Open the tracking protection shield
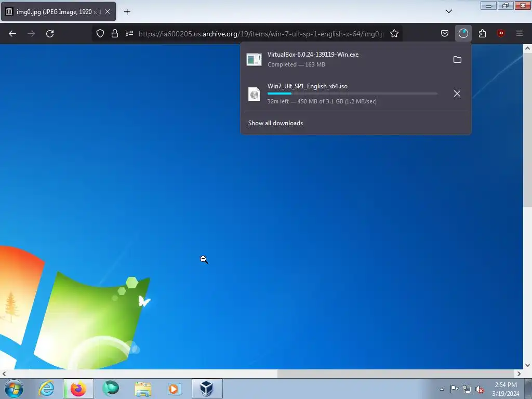532x399 pixels. (100, 33)
